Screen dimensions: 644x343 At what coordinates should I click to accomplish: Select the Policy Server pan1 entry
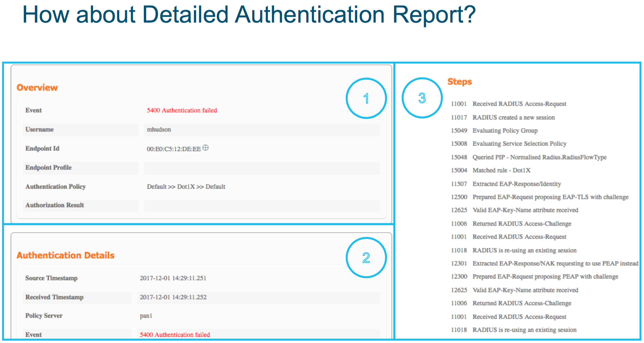click(146, 316)
